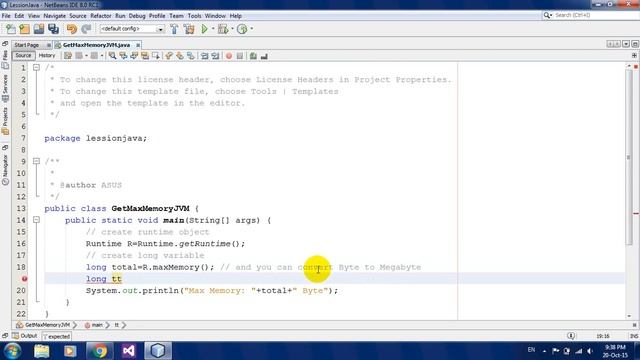Switch to History view toggle

(x=47, y=56)
